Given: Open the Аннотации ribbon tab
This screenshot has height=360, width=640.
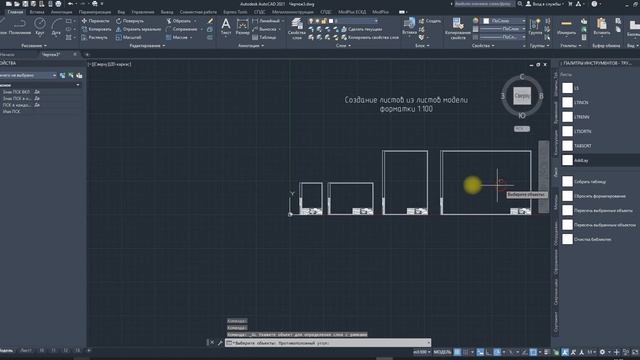Looking at the screenshot, I should 61,12.
